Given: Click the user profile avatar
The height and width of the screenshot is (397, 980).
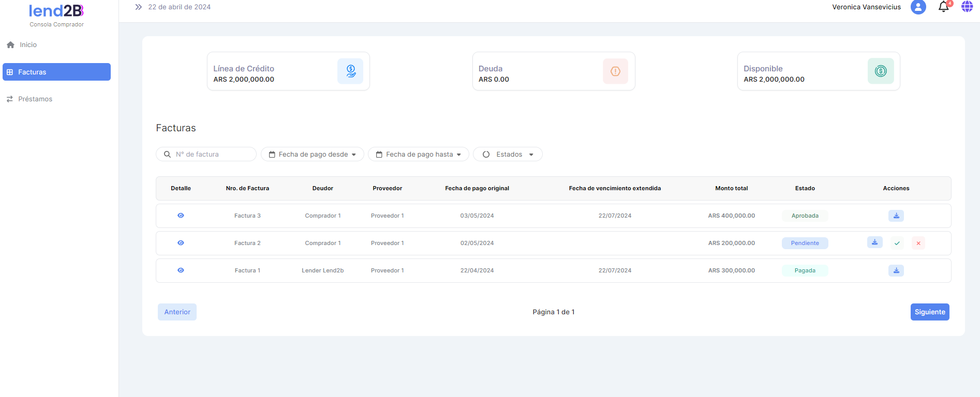Looking at the screenshot, I should pos(918,7).
